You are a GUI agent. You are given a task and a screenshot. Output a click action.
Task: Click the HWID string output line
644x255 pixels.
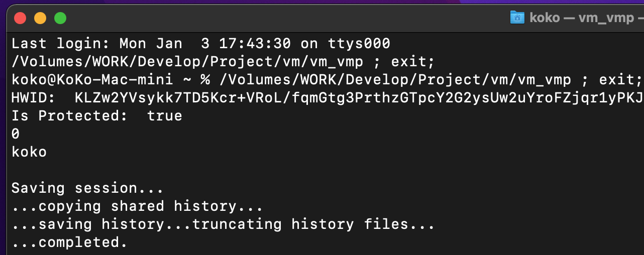(328, 98)
